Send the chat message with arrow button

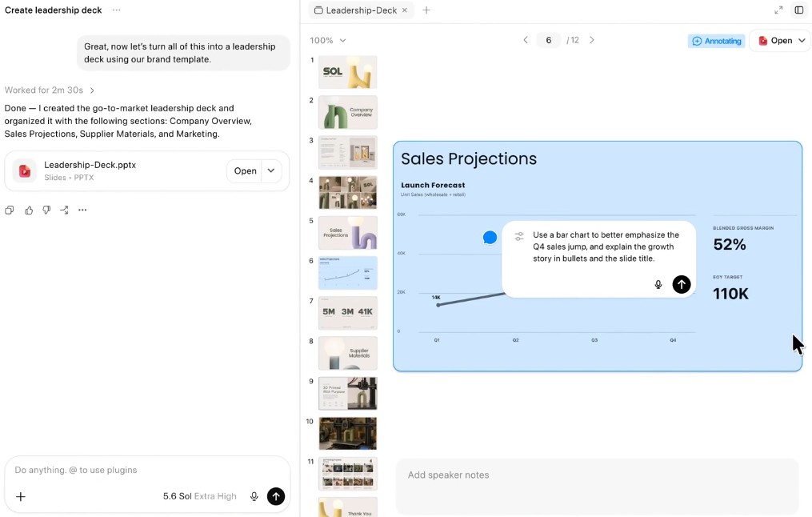[276, 496]
